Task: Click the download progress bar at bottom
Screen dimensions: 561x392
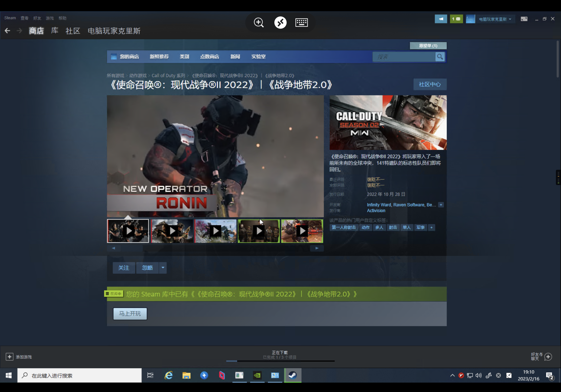Action: [280, 361]
